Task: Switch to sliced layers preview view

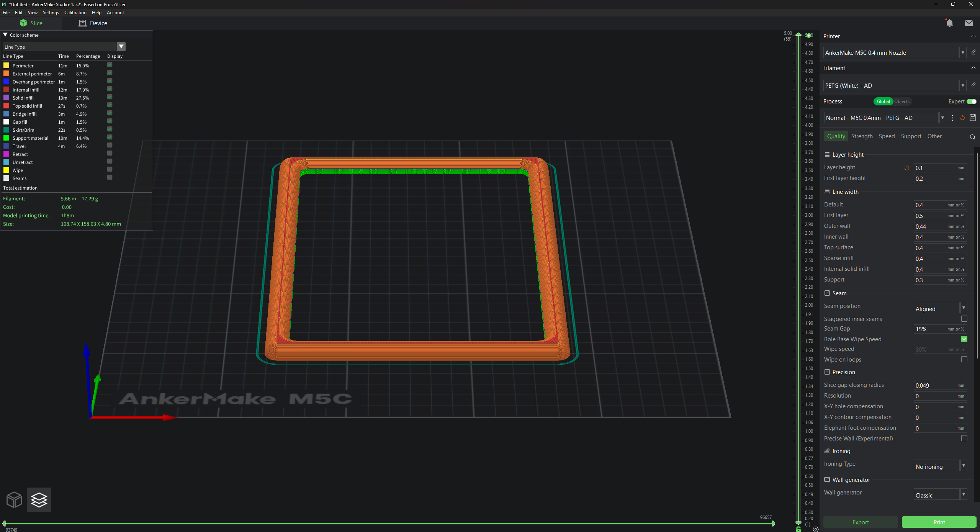Action: (39, 499)
